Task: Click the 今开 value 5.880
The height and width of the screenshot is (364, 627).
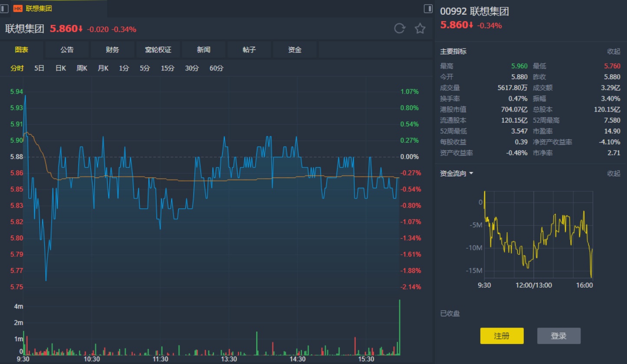Action: point(519,77)
